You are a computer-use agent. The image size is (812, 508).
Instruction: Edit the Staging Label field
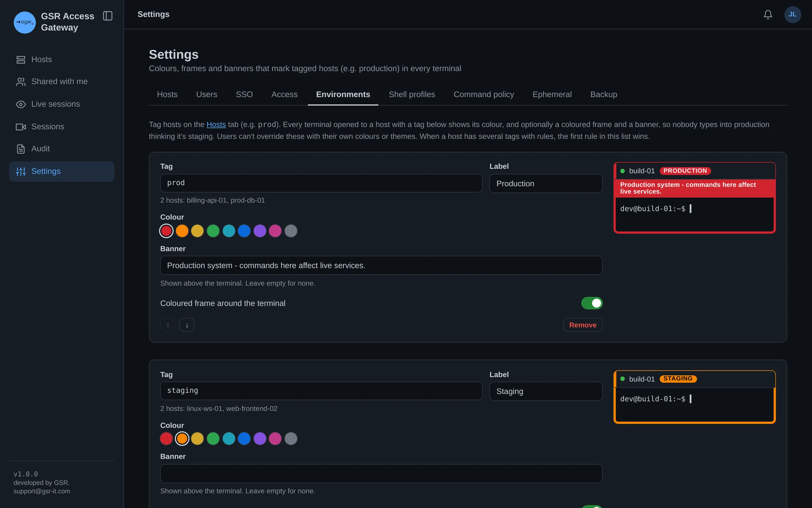546,391
